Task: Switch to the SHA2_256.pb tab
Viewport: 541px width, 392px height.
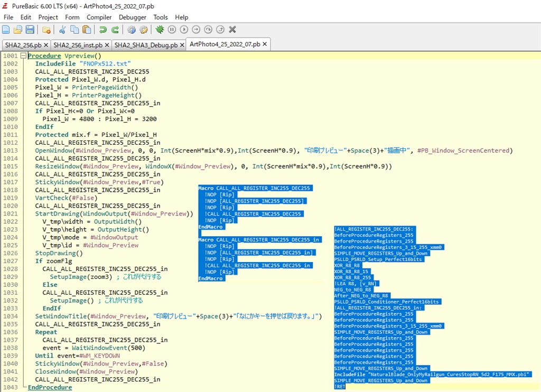Action: point(23,45)
